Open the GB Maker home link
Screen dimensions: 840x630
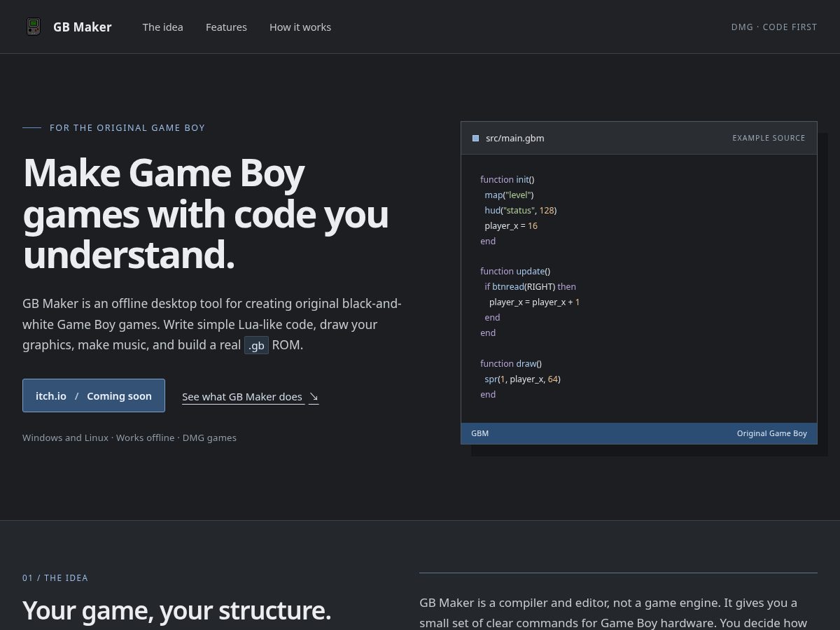pos(69,27)
